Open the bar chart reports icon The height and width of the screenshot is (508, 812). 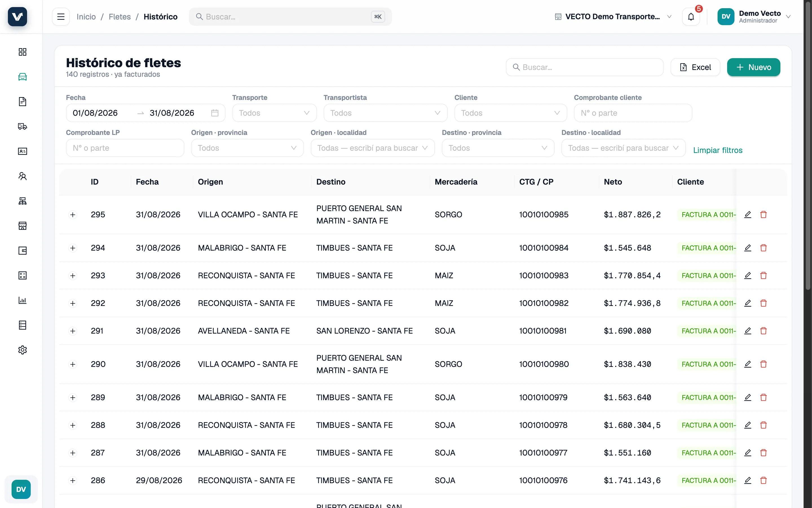[x=23, y=300]
